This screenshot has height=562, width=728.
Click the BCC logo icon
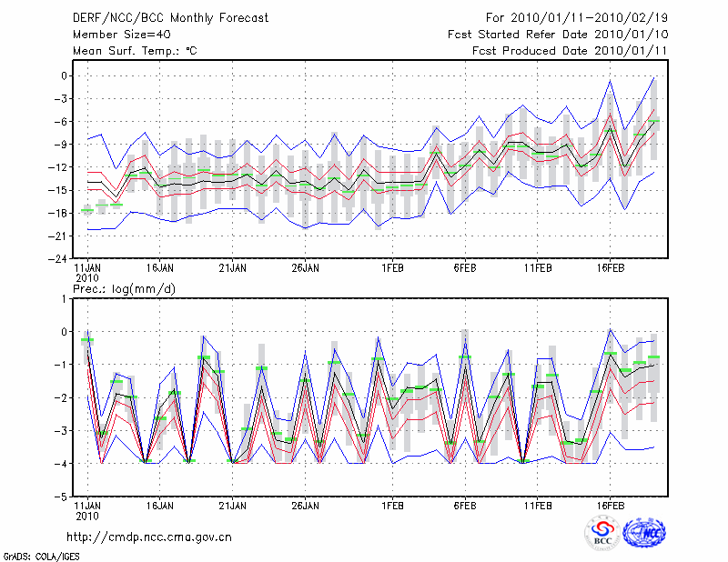pos(602,533)
